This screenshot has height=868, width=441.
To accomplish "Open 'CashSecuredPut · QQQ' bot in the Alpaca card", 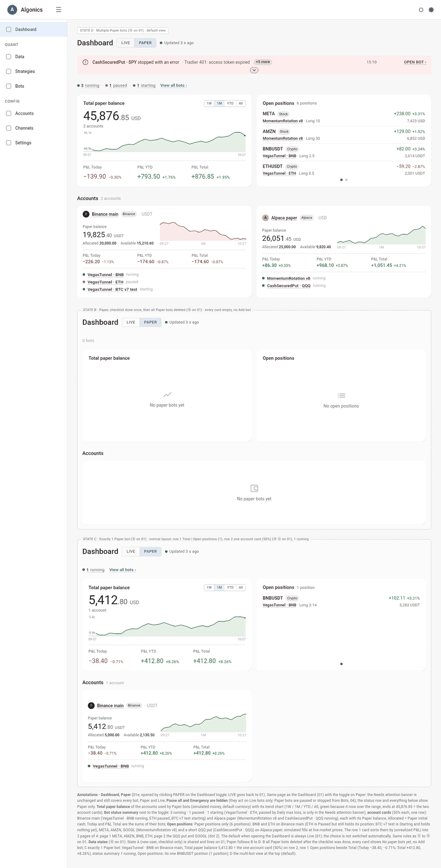I will click(x=288, y=286).
